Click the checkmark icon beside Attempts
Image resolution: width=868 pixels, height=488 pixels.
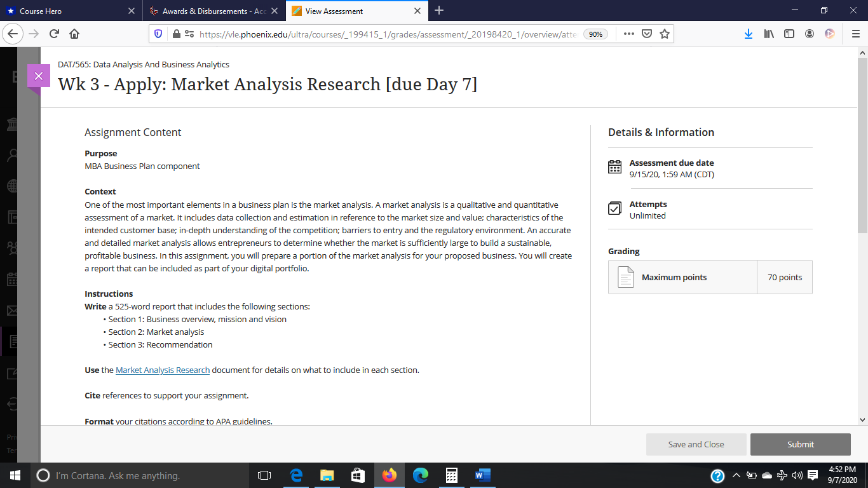click(614, 208)
